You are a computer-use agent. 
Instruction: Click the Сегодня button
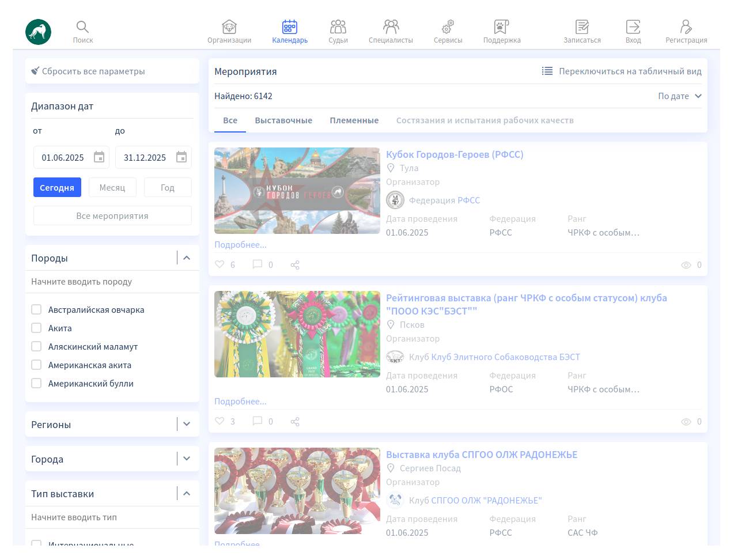click(x=57, y=187)
